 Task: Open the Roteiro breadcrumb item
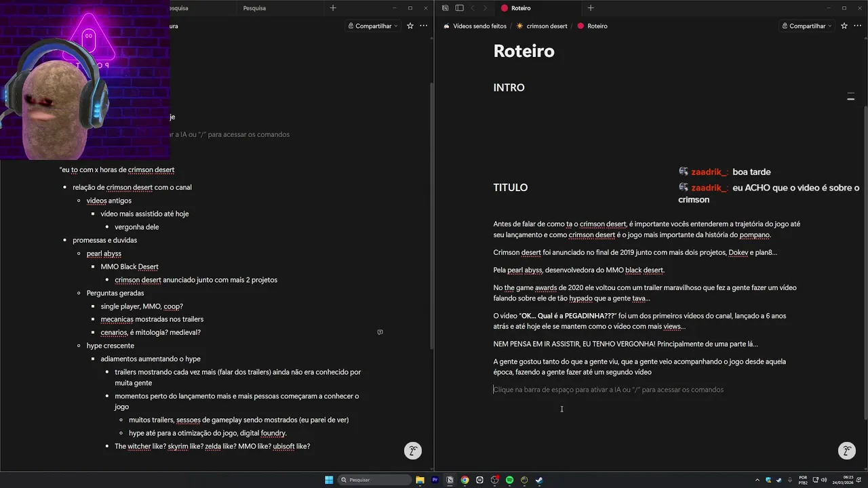pos(592,26)
